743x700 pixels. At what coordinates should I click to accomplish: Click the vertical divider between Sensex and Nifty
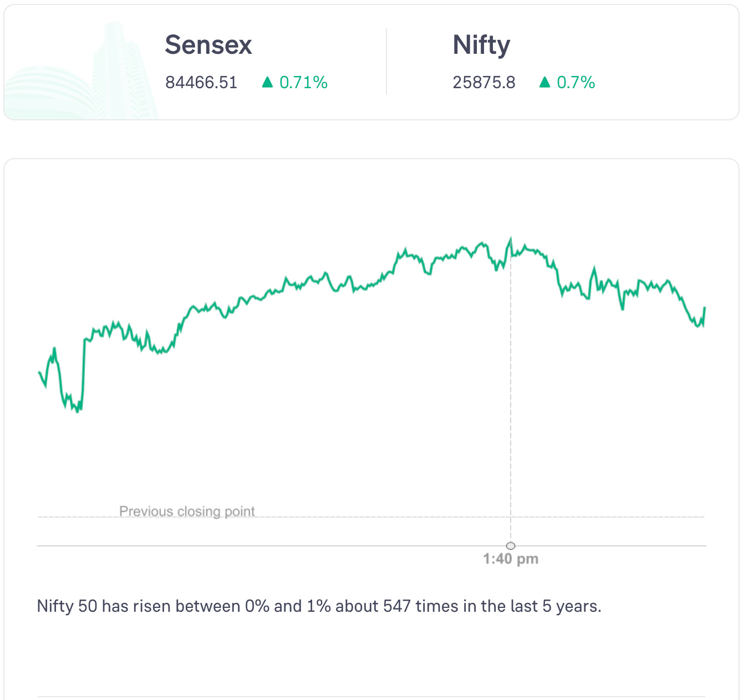pyautogui.click(x=386, y=62)
